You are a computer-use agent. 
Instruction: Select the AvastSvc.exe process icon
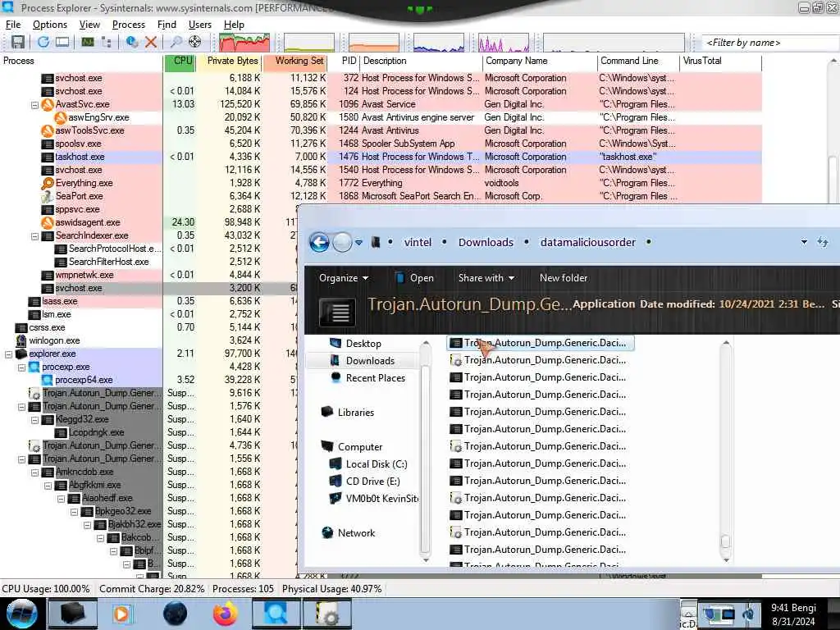coord(48,104)
